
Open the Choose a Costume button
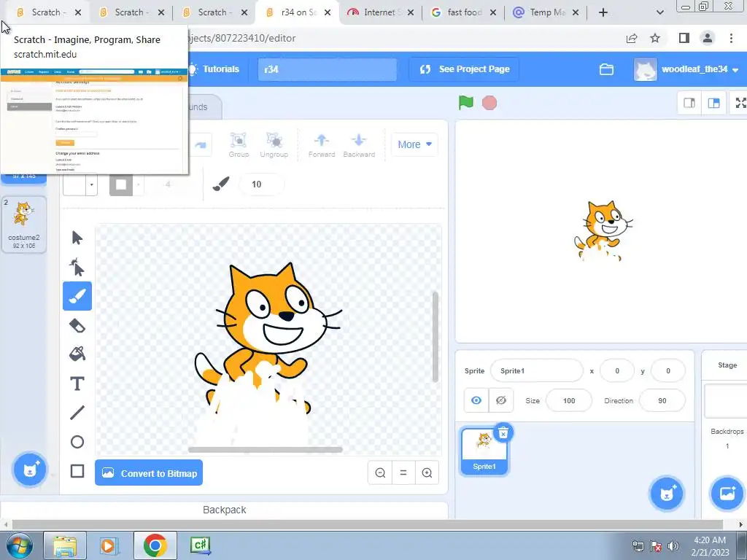click(x=29, y=470)
